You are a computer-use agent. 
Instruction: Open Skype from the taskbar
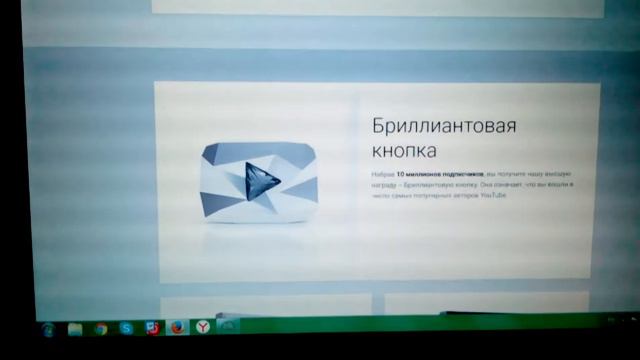[x=126, y=328]
